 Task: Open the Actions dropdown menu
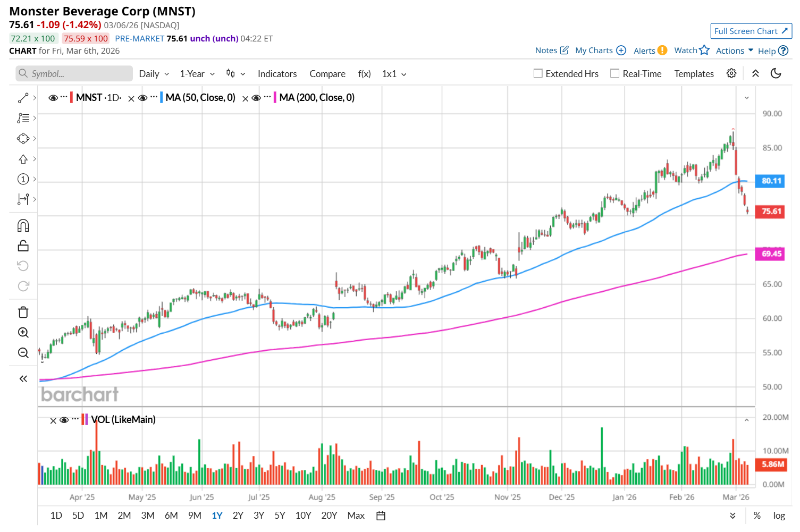coord(734,50)
